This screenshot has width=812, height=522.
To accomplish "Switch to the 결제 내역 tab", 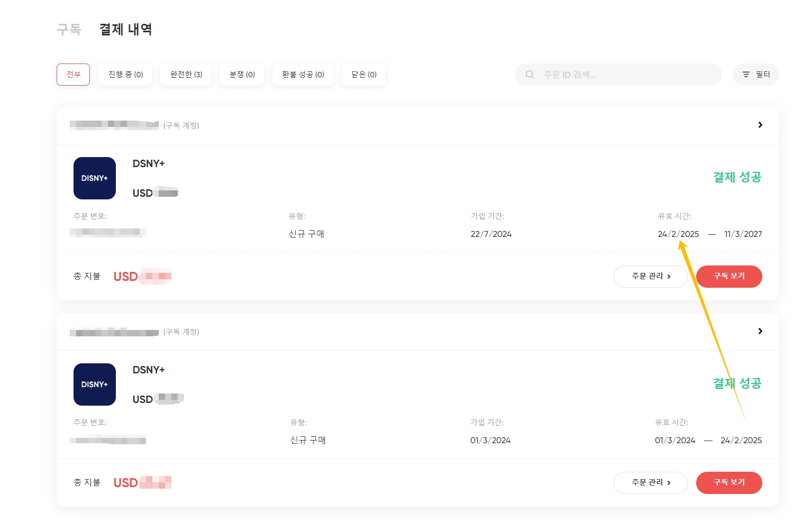I will pos(126,29).
